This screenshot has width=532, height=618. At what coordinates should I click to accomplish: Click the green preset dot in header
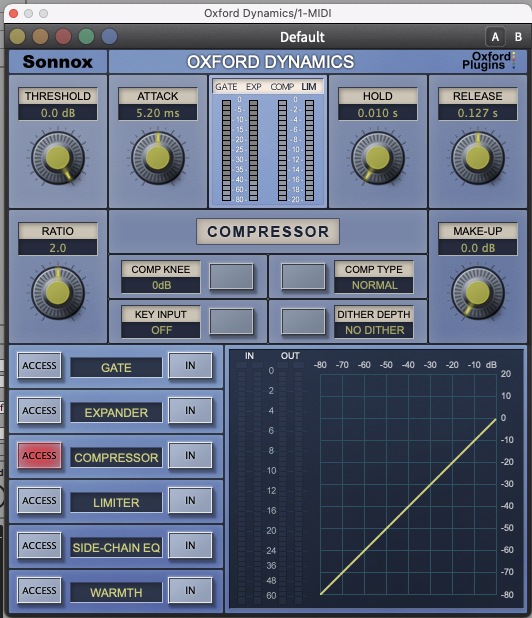click(x=86, y=37)
